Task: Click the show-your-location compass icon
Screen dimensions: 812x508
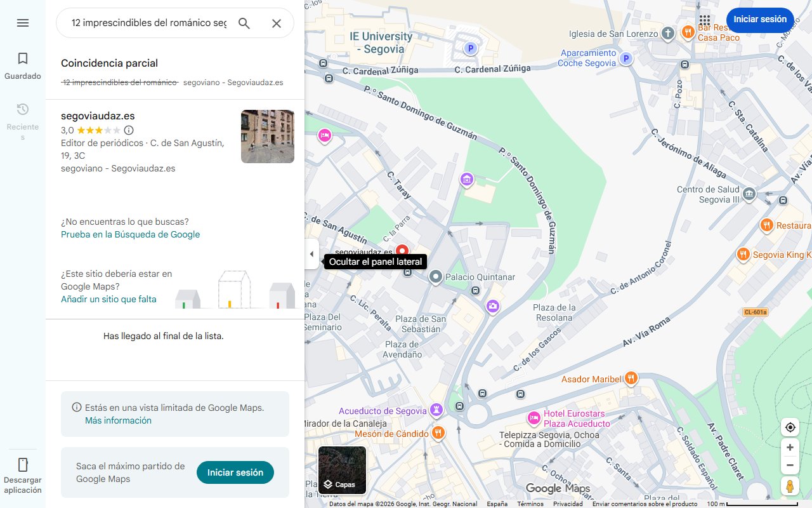Action: (790, 427)
